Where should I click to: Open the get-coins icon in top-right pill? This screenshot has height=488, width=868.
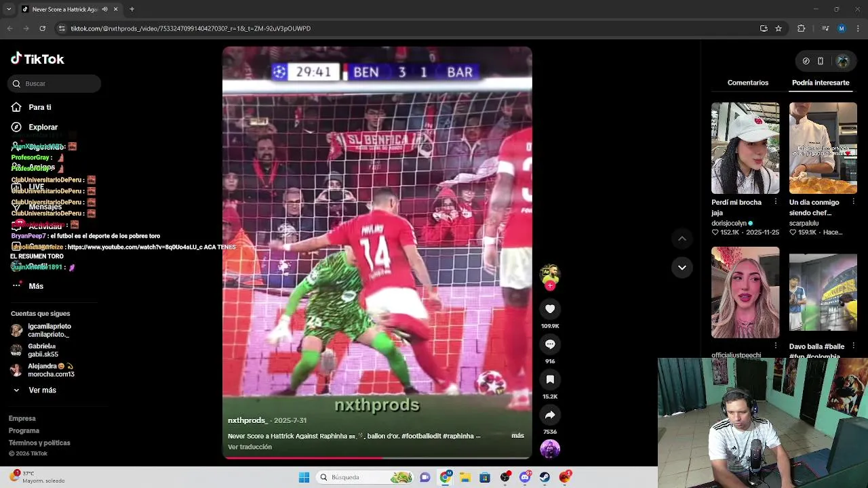pos(806,61)
